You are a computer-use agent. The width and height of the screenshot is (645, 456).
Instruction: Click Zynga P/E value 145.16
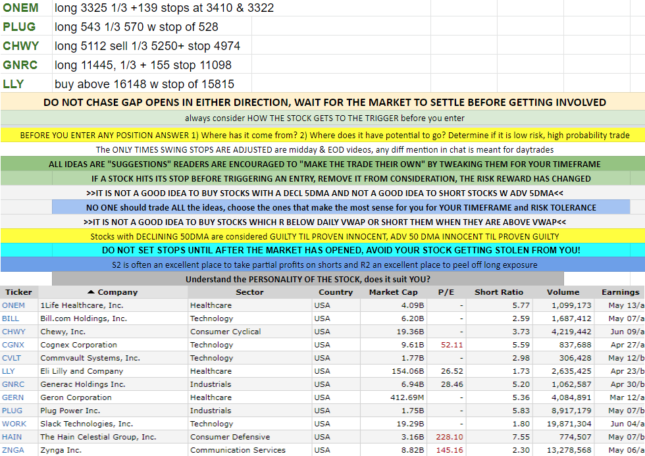tap(450, 450)
